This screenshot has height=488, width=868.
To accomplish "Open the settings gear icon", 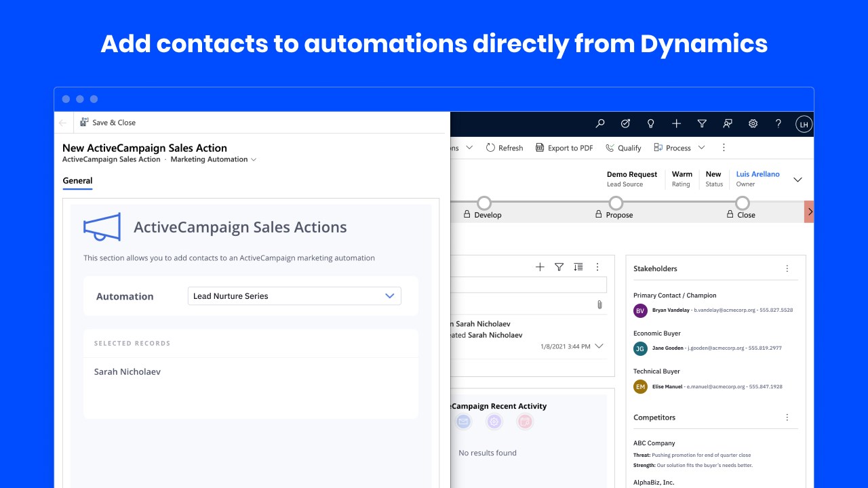I will click(x=753, y=124).
